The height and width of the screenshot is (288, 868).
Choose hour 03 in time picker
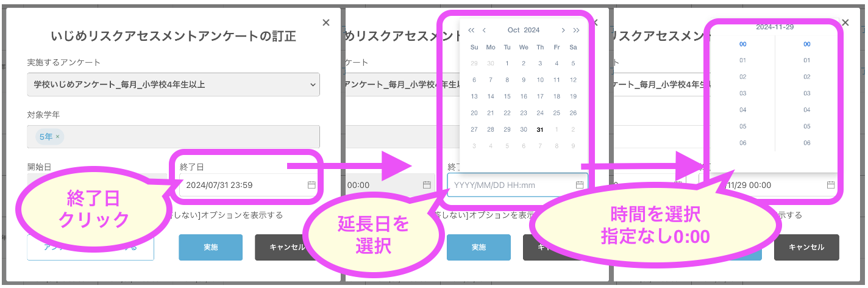pos(742,93)
